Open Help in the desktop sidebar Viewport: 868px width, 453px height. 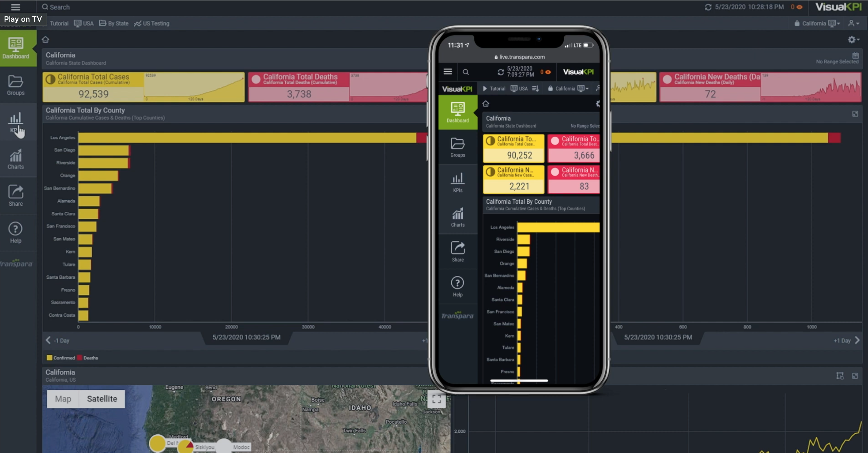click(16, 233)
